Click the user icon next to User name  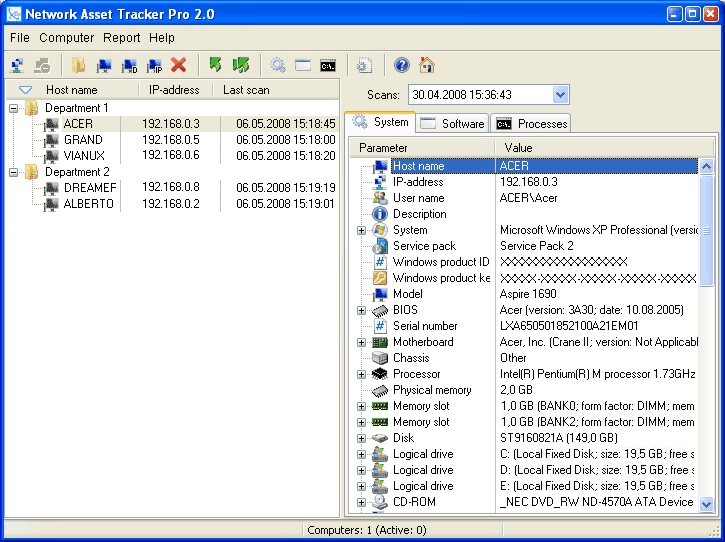[380, 198]
